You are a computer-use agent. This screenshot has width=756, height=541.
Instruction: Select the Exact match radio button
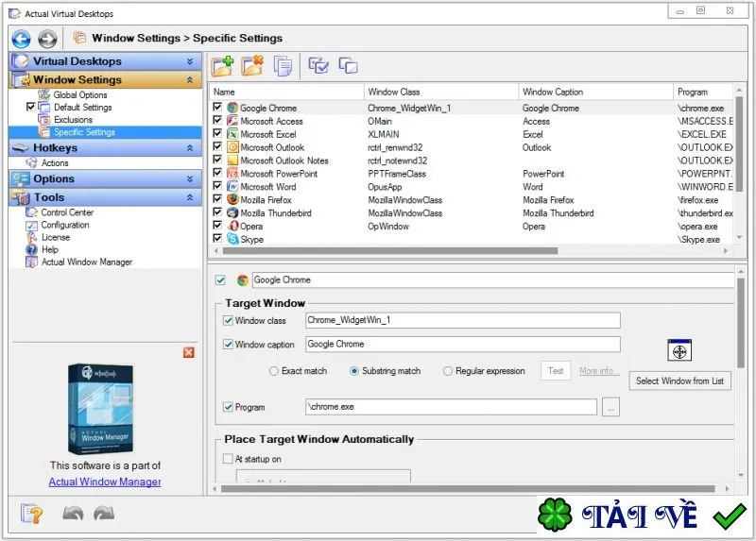[x=274, y=371]
